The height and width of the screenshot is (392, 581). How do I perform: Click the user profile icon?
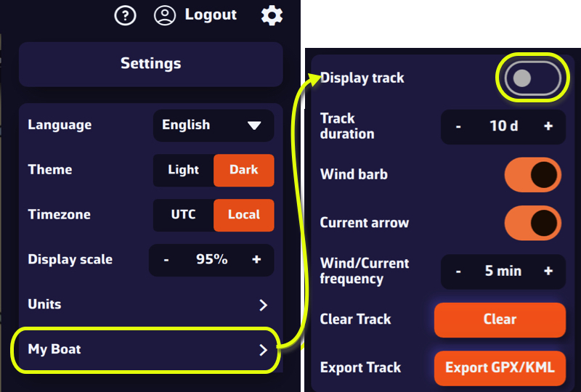click(166, 15)
